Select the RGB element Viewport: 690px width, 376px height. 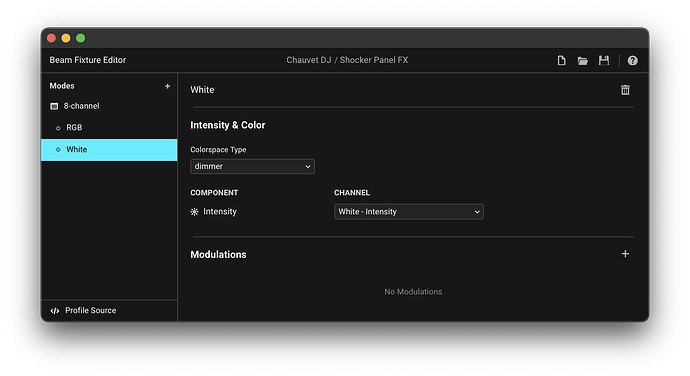pyautogui.click(x=109, y=128)
